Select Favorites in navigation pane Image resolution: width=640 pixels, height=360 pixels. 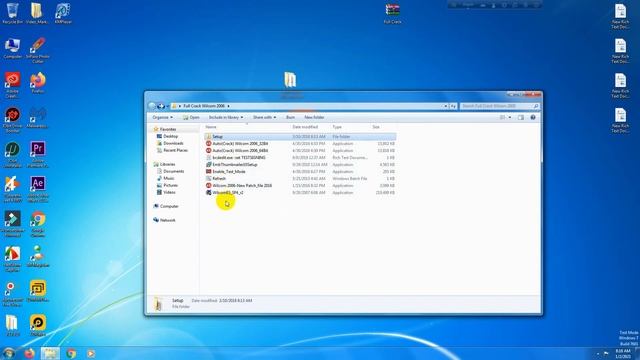[168, 129]
